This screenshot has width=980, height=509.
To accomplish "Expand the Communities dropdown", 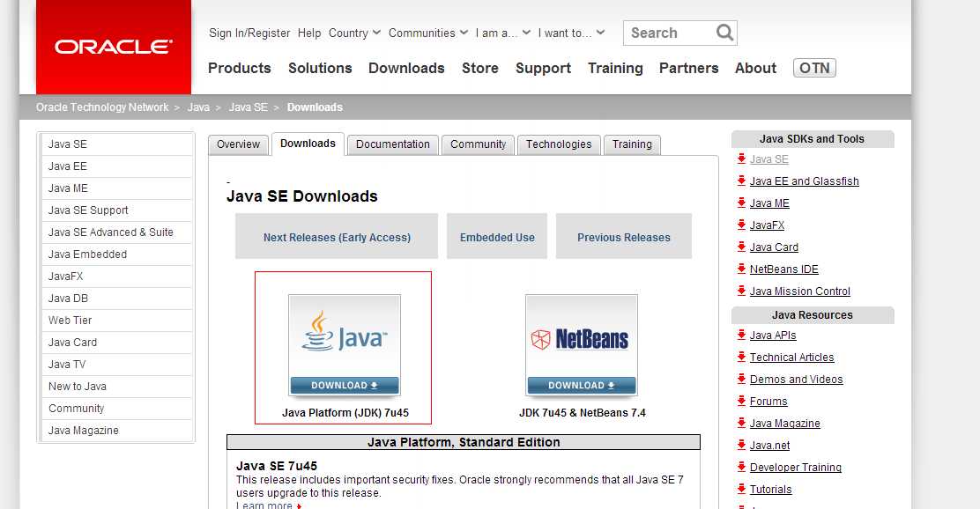I will (428, 33).
